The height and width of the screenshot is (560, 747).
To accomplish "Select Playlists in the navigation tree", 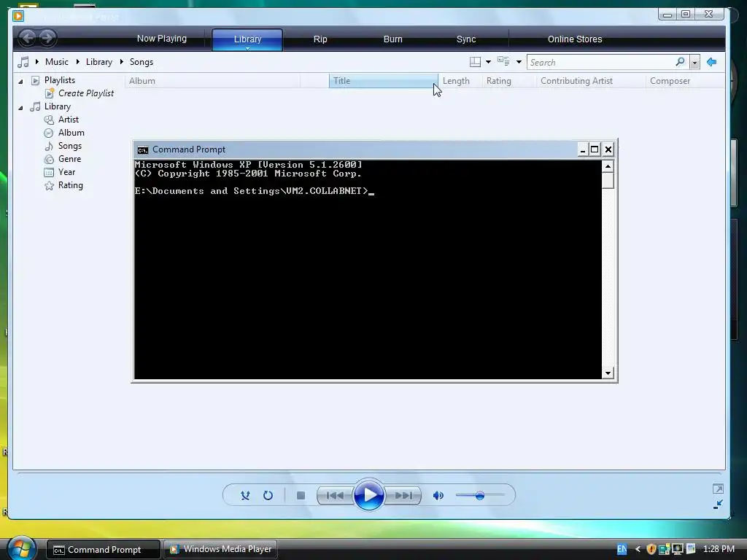I will pyautogui.click(x=60, y=80).
